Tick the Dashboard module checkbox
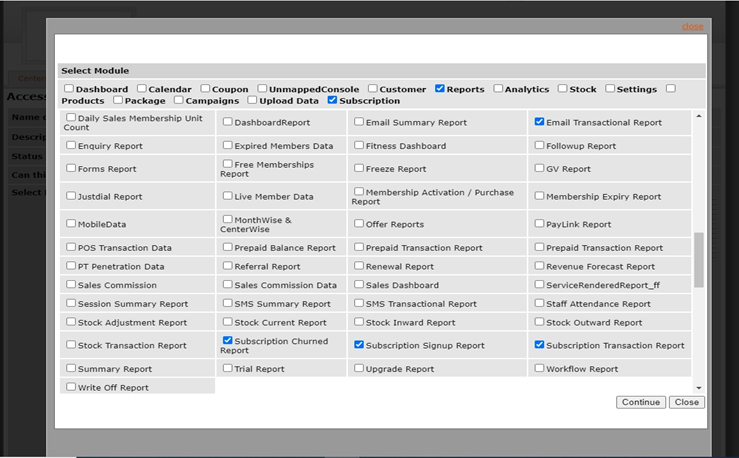Image resolution: width=739 pixels, height=458 pixels. click(x=69, y=89)
